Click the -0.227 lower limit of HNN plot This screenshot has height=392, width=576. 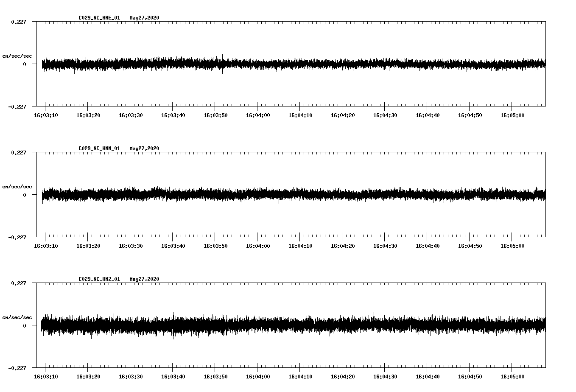17,237
